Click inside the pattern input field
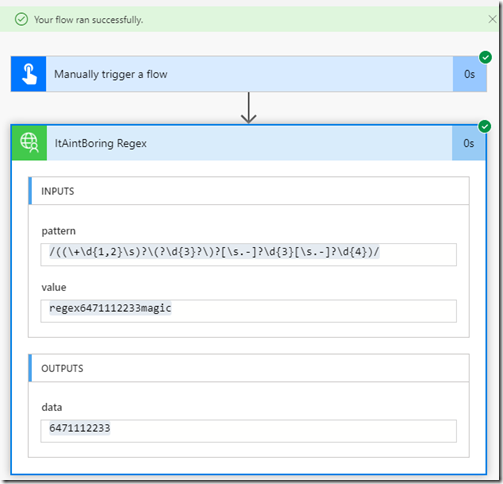 coord(249,254)
